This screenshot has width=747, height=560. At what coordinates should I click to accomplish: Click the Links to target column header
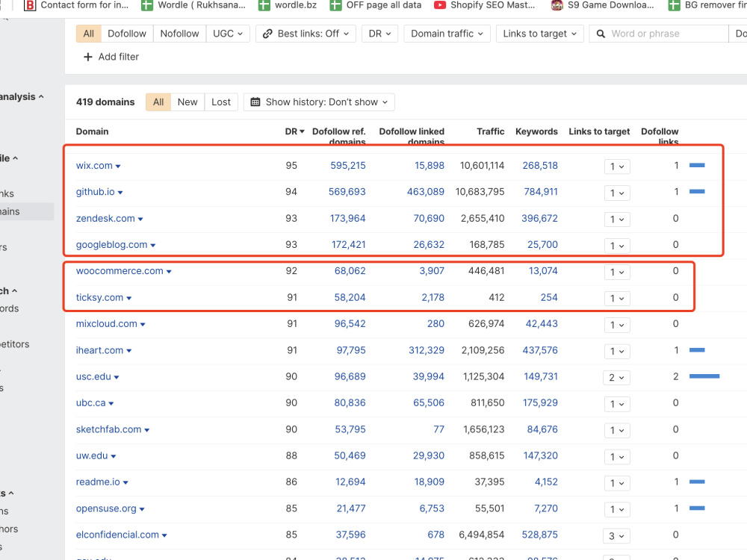point(599,131)
